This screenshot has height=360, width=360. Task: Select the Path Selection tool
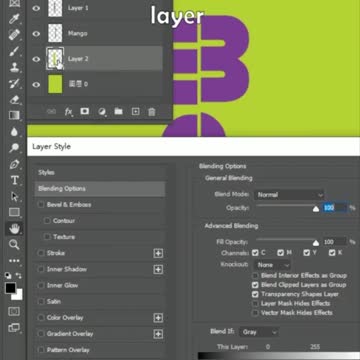click(14, 197)
